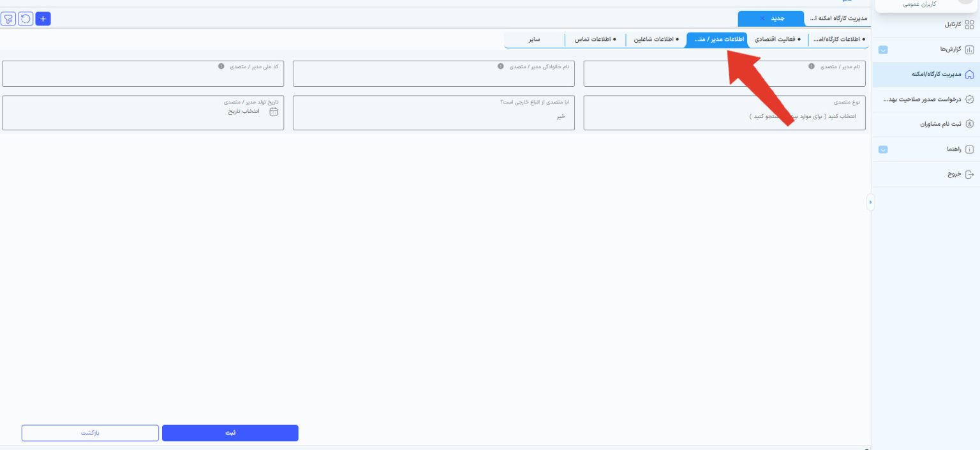Switch to the اطلاعات شاغلین tab
This screenshot has width=980, height=450.
click(x=656, y=40)
